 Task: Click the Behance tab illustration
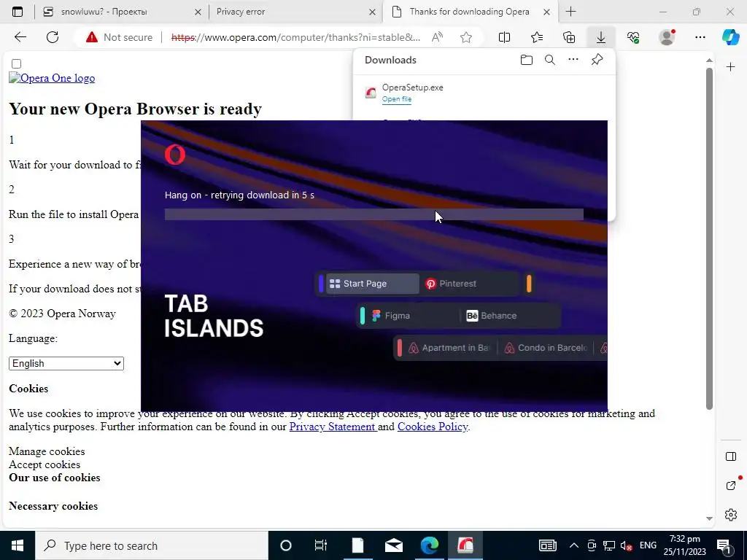pos(492,316)
